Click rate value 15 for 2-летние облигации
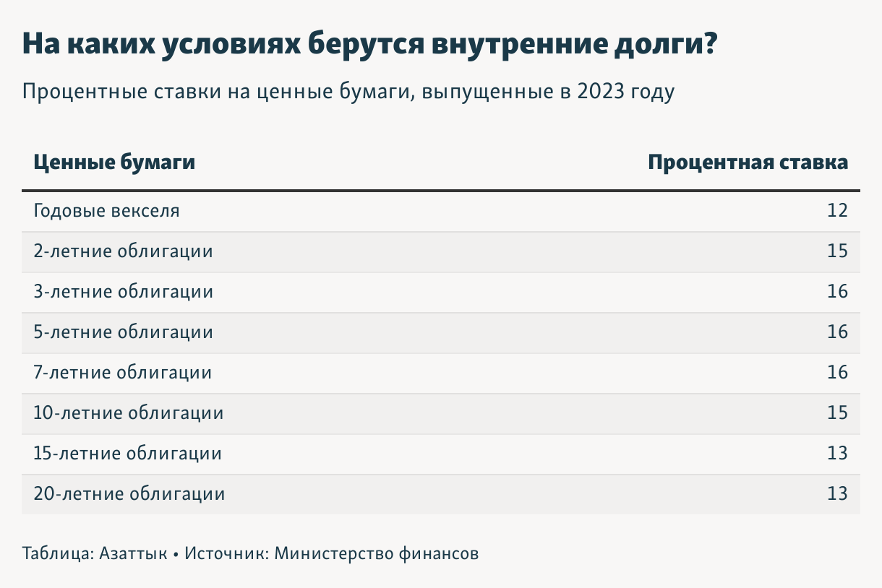The image size is (882, 588). 837,252
